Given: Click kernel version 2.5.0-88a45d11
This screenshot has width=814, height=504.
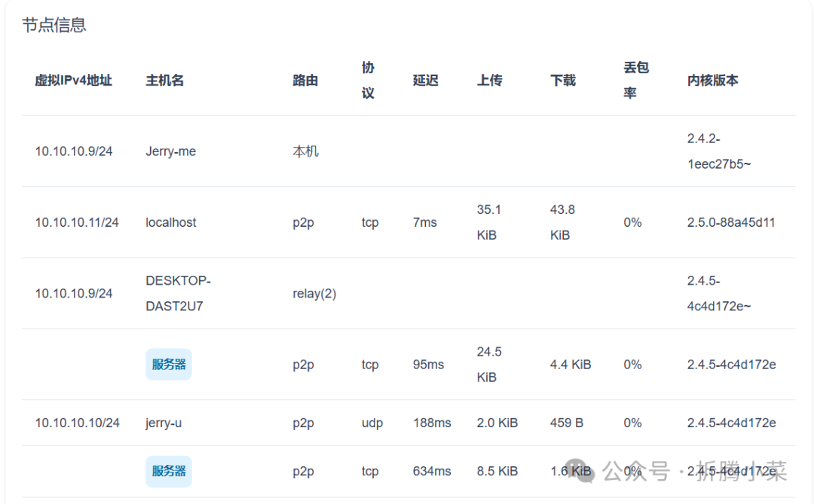Looking at the screenshot, I should 731,222.
